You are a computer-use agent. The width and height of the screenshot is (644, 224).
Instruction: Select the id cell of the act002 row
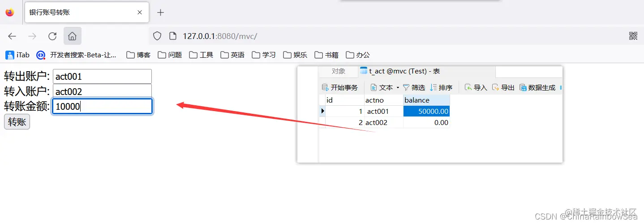345,122
